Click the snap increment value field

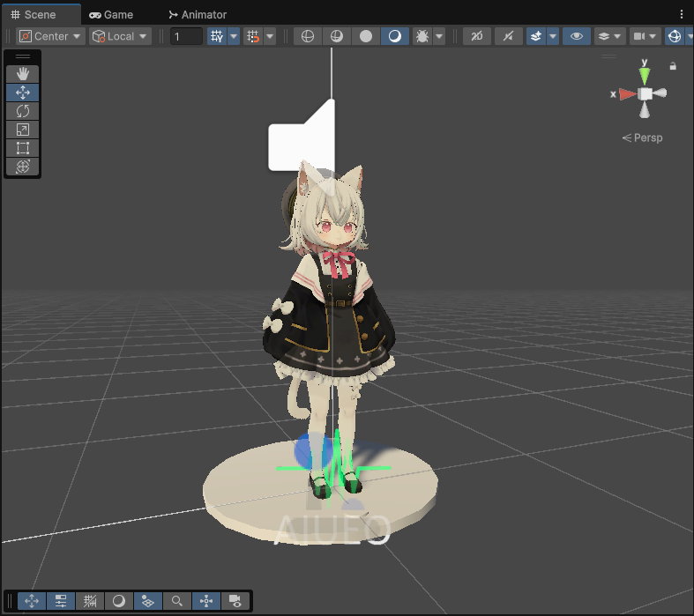pyautogui.click(x=186, y=36)
